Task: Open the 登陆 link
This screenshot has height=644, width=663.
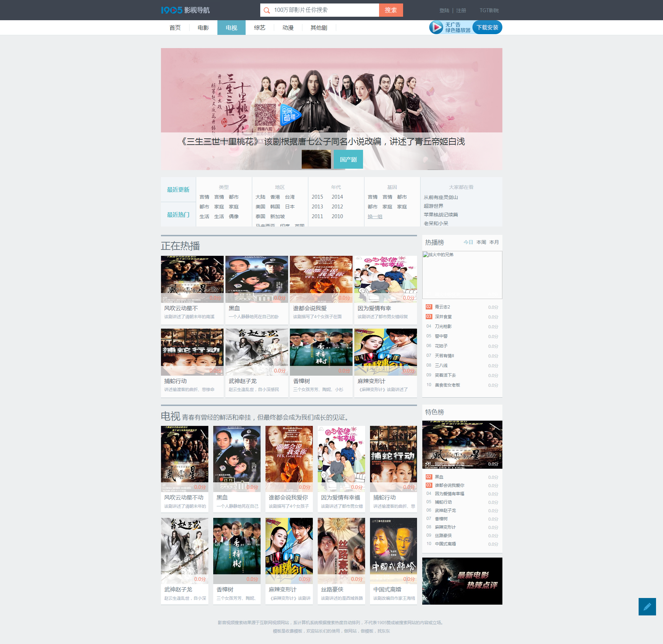Action: [444, 10]
